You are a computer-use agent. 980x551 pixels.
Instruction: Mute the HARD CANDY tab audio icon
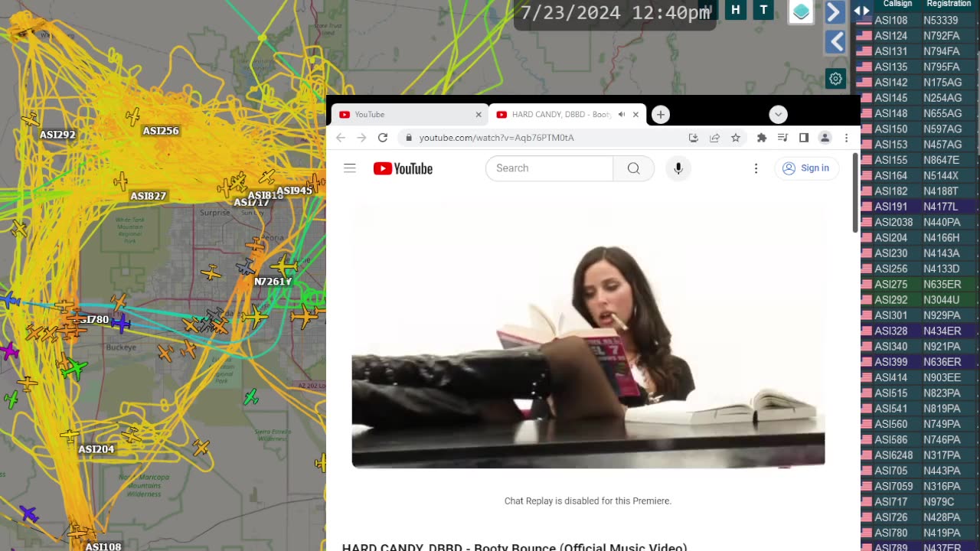click(622, 115)
